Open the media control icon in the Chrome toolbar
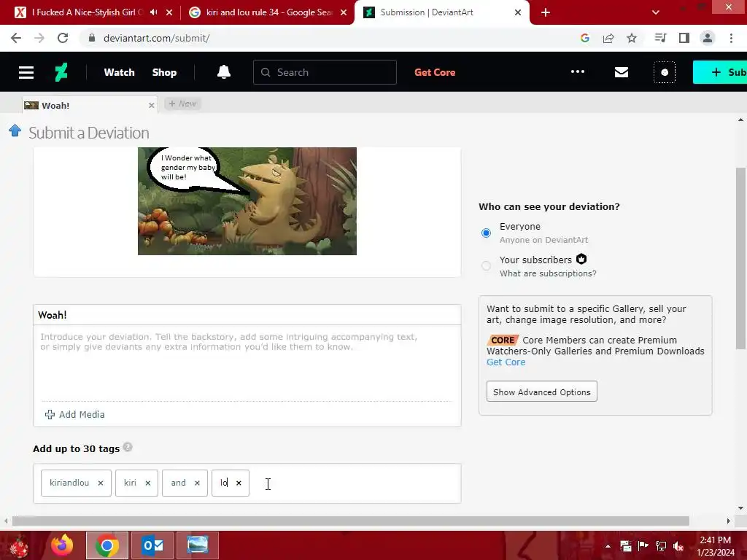The image size is (747, 560). [660, 38]
